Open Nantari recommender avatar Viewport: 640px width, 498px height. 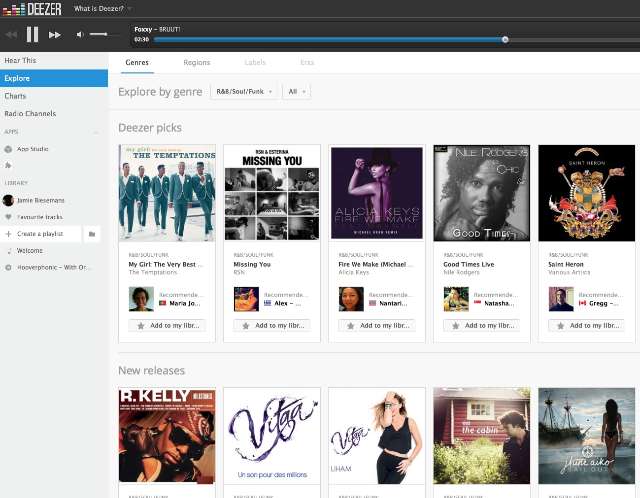(351, 299)
